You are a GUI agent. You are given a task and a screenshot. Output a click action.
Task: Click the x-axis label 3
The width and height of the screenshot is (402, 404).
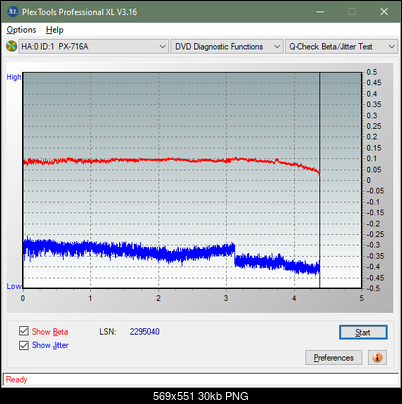pyautogui.click(x=226, y=298)
